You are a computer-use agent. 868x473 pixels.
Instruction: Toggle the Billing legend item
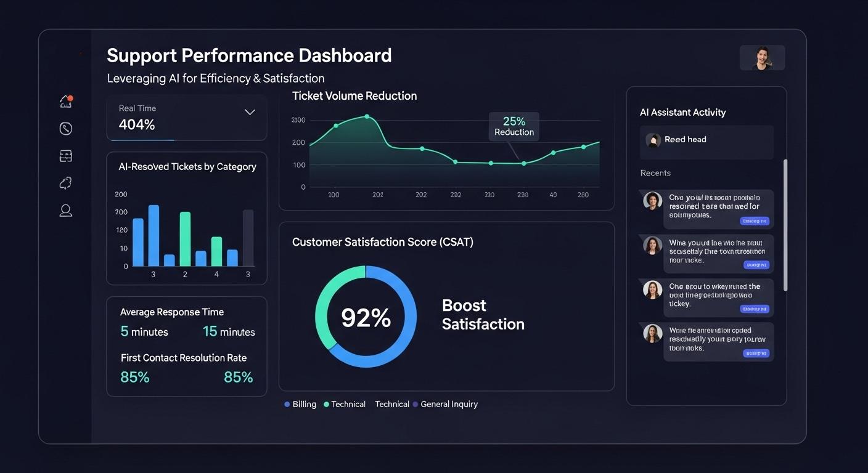click(x=300, y=404)
